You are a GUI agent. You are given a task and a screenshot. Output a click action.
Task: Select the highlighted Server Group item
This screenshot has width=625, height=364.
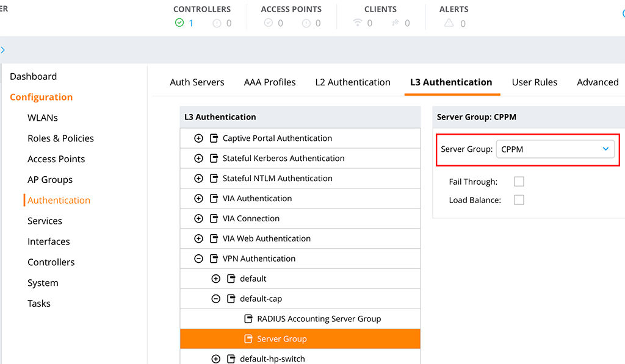[283, 338]
